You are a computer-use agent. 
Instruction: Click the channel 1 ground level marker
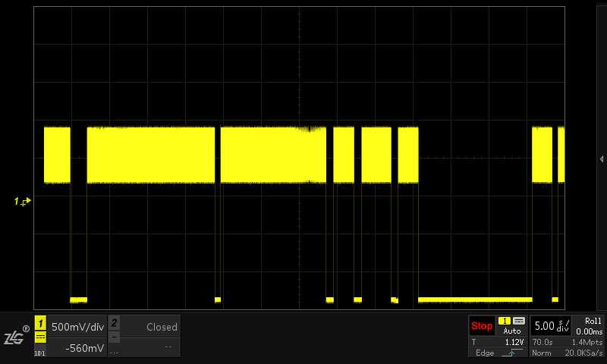[23, 201]
